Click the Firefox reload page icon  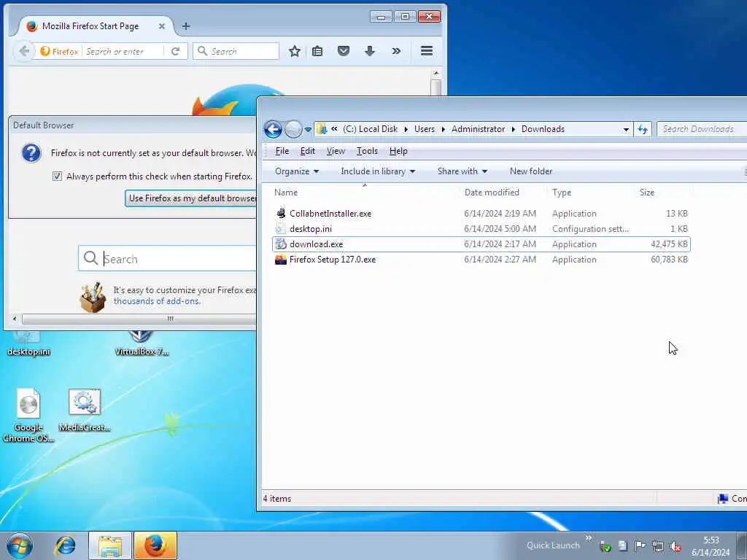pyautogui.click(x=175, y=51)
